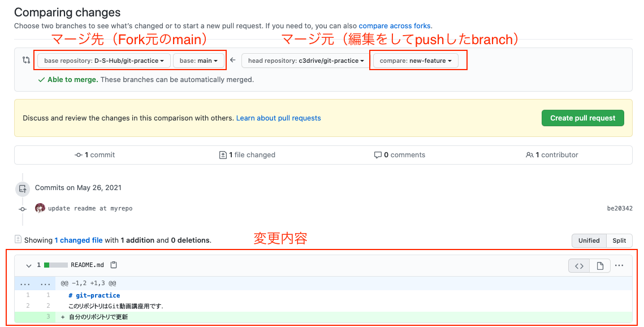644x327 pixels.
Task: Open the head repository dropdown
Action: [x=305, y=61]
